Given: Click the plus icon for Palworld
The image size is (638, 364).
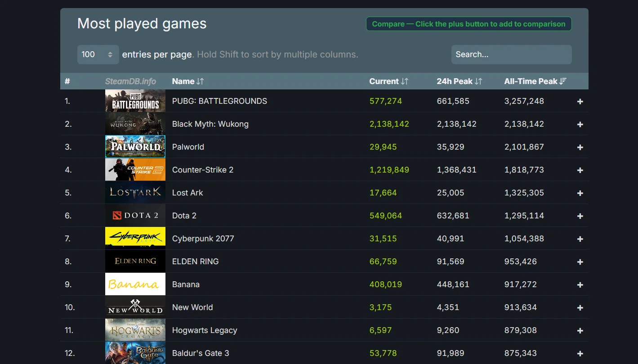Looking at the screenshot, I should point(580,147).
